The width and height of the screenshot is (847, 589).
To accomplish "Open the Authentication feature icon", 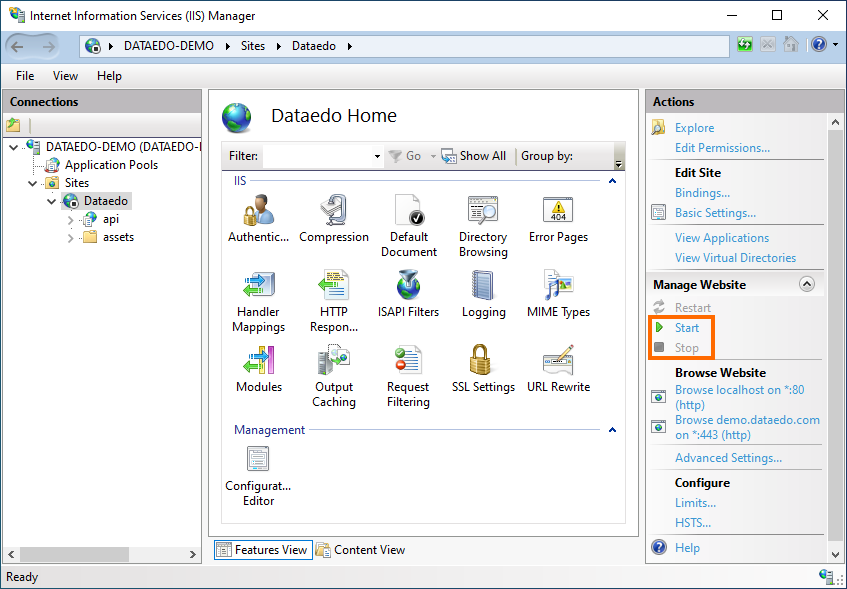I will click(258, 211).
